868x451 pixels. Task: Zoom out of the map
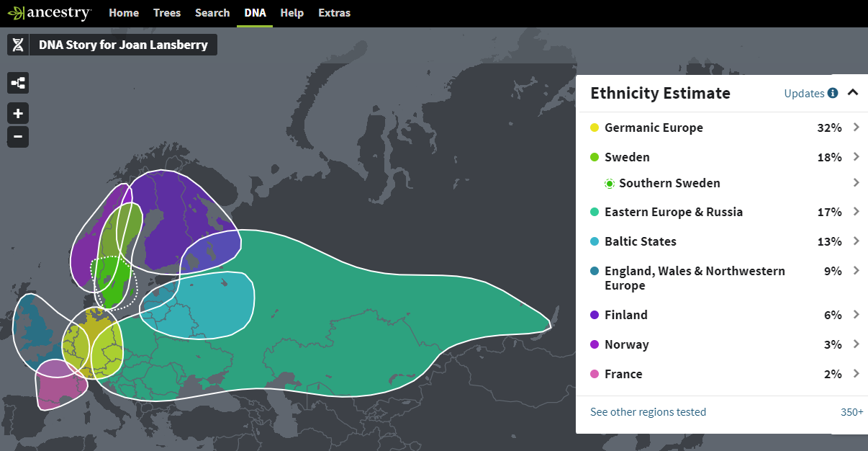click(18, 136)
